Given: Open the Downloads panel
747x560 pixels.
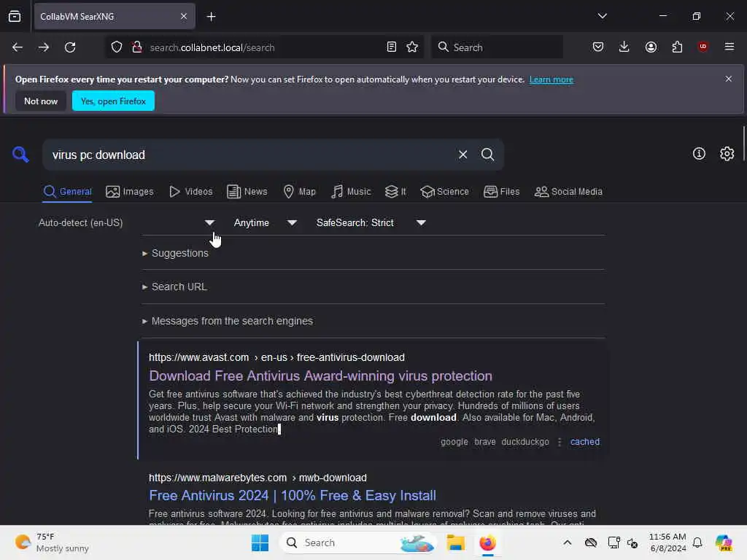Looking at the screenshot, I should tap(624, 47).
